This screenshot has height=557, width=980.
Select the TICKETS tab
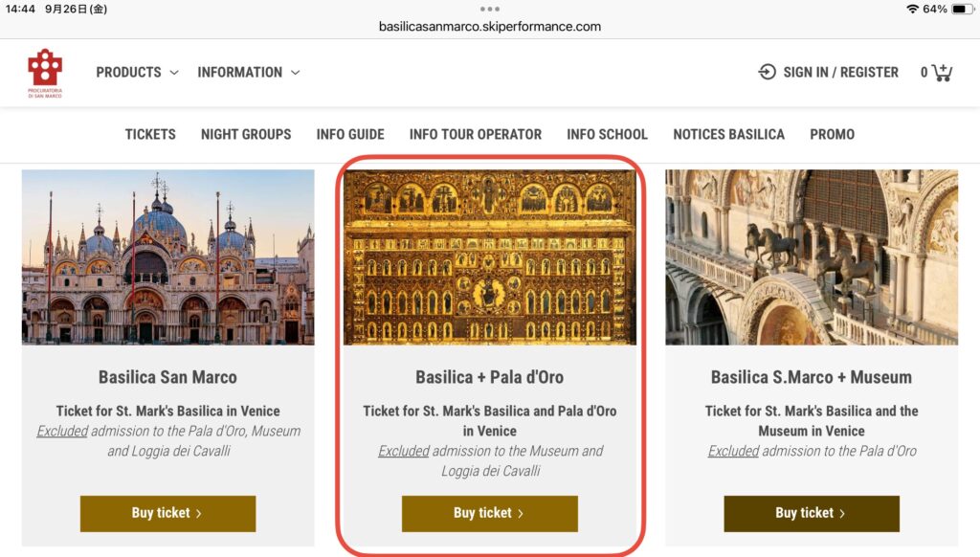click(150, 134)
